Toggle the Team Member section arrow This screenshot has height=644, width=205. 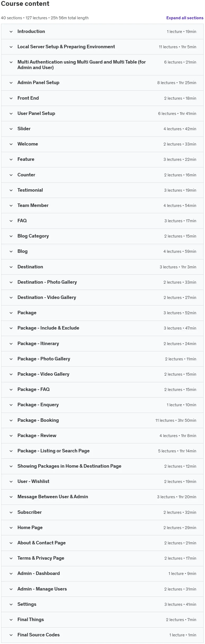pyautogui.click(x=11, y=206)
